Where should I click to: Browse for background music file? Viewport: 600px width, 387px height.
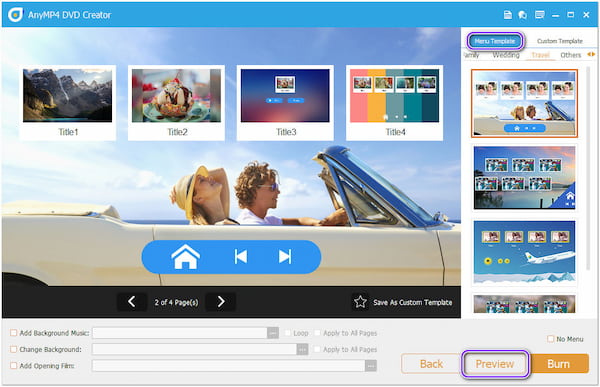tap(273, 333)
